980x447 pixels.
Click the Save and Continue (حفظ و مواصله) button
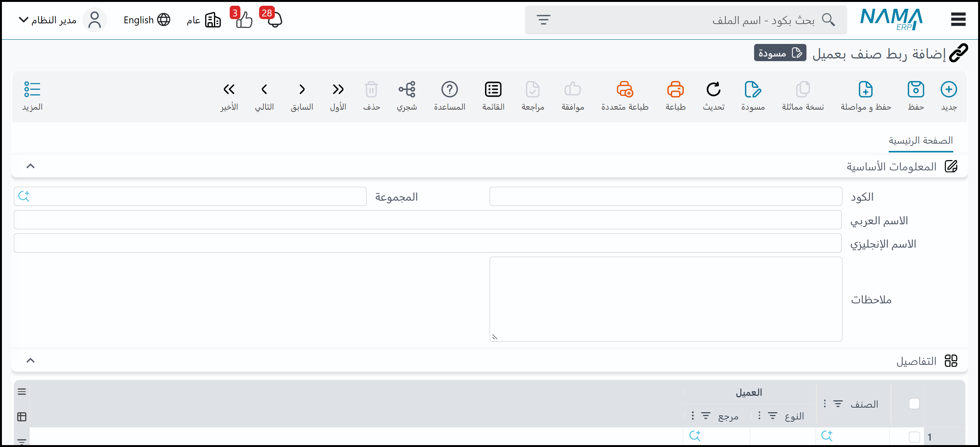coord(866,90)
